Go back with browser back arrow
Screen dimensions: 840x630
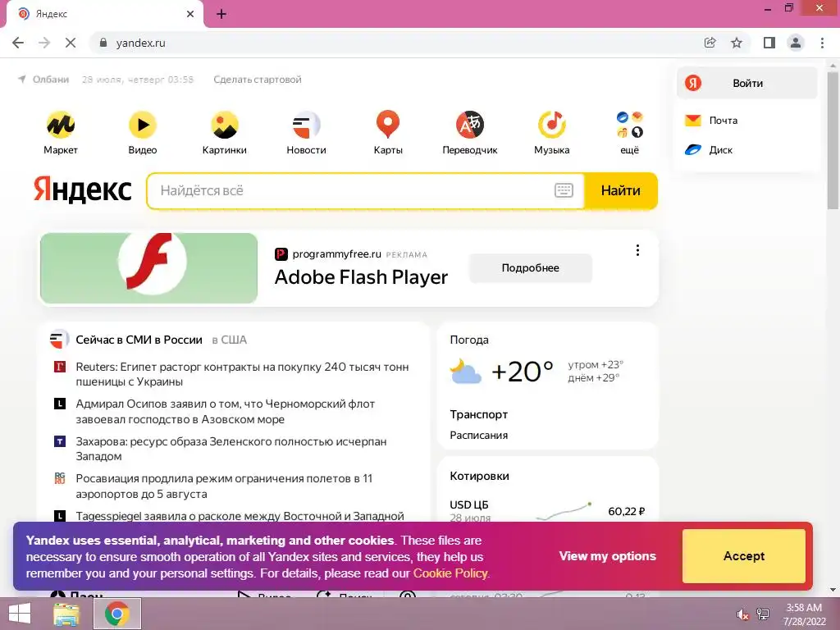click(18, 43)
